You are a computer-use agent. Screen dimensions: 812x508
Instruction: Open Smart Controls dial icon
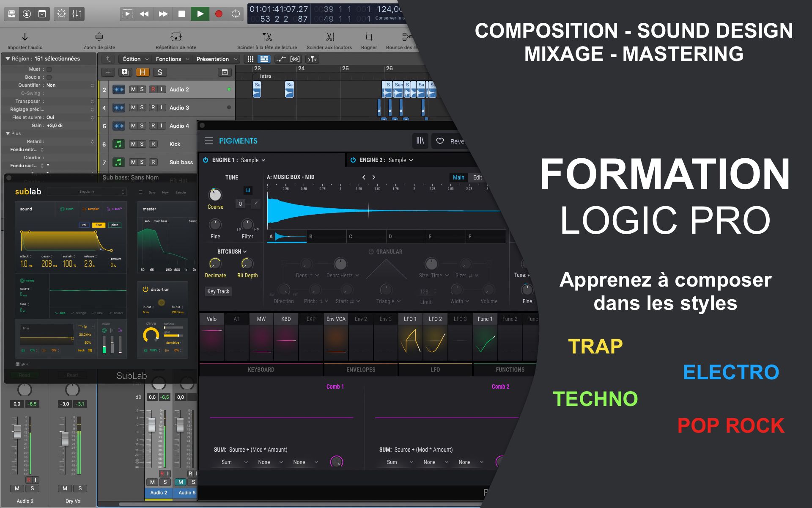61,14
